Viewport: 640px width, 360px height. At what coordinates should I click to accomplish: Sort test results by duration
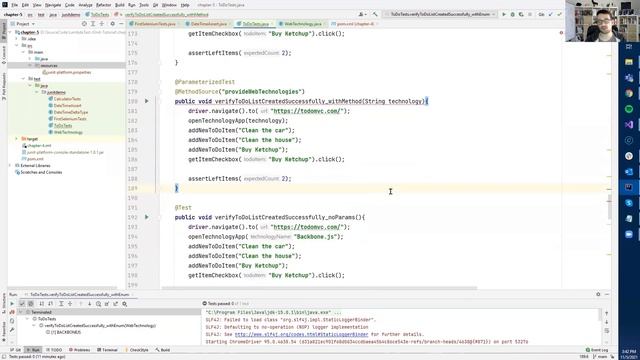[51, 304]
